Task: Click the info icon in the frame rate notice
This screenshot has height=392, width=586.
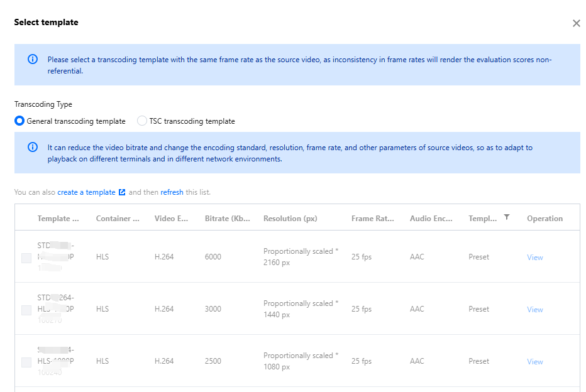Action: (33, 60)
